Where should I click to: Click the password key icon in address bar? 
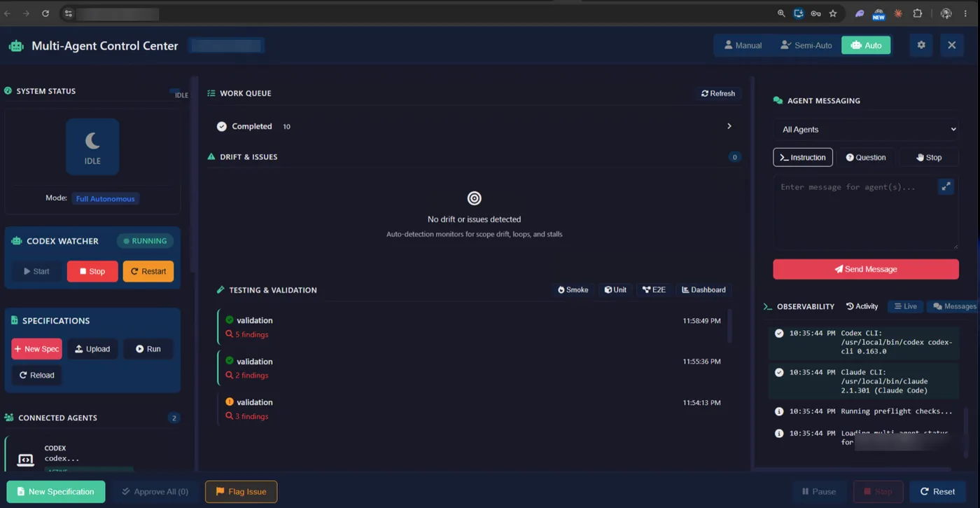point(815,13)
